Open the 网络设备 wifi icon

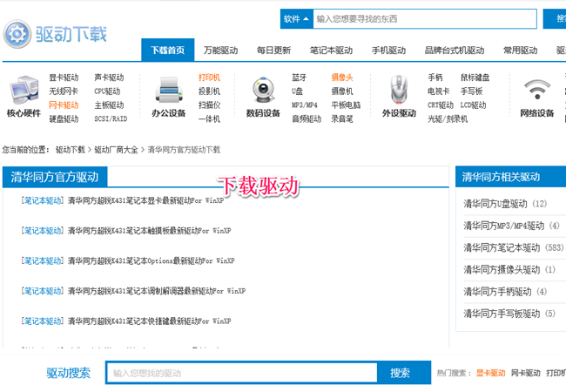click(537, 90)
